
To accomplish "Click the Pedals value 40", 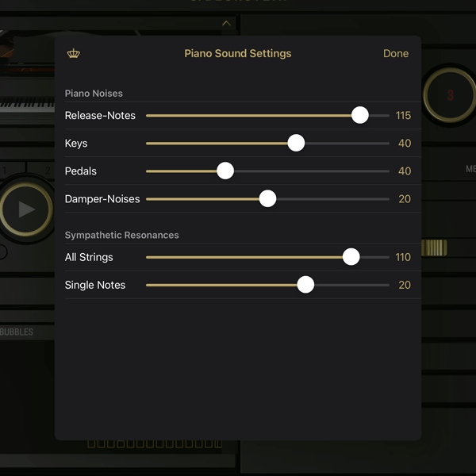I will click(405, 171).
